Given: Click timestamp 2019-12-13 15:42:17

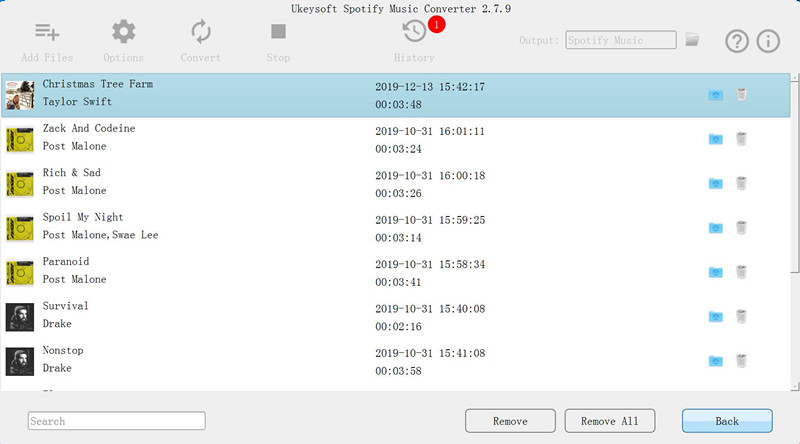Looking at the screenshot, I should coord(430,87).
